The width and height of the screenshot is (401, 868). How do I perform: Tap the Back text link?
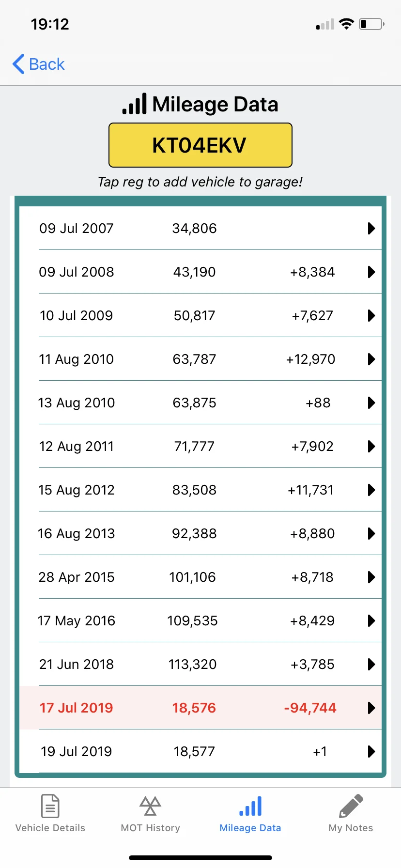46,64
